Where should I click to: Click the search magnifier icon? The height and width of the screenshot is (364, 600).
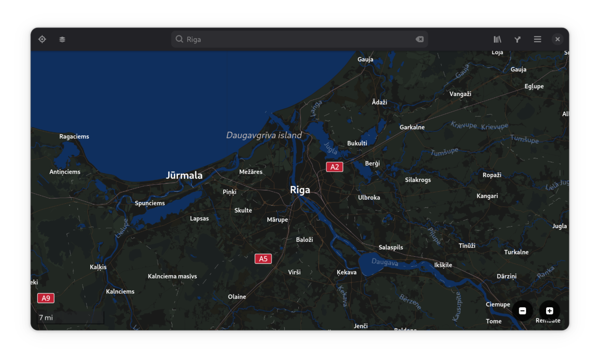click(x=179, y=39)
